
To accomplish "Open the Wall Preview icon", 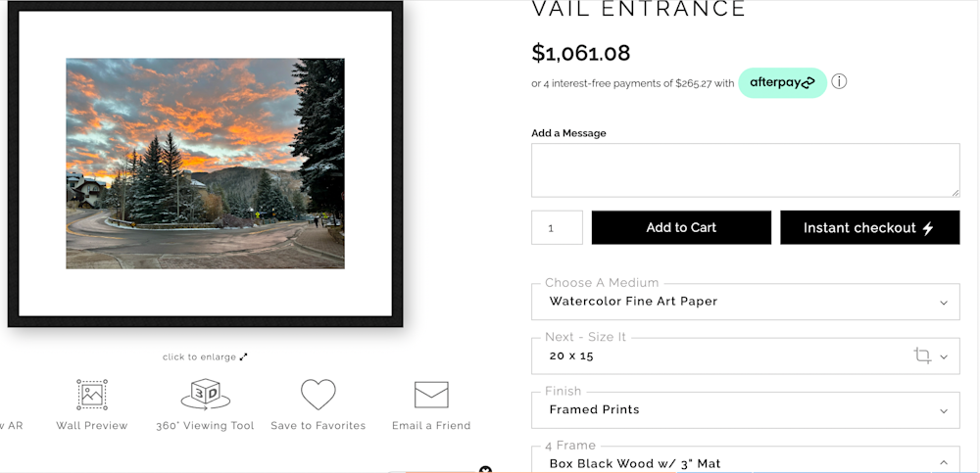I will point(92,396).
